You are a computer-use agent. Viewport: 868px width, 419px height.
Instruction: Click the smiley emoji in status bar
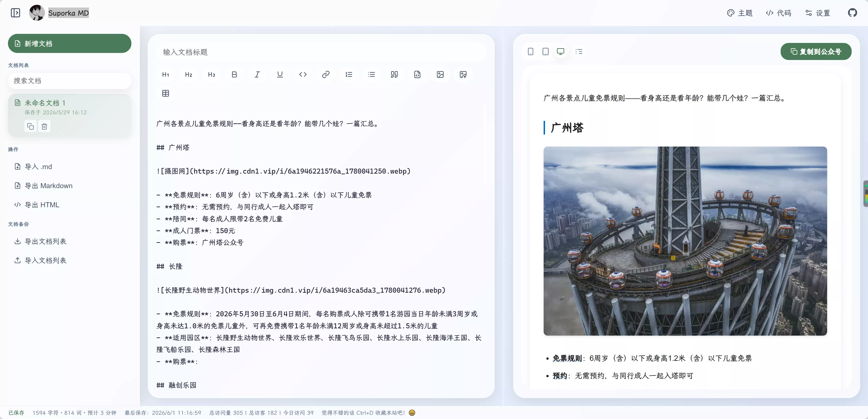pyautogui.click(x=412, y=413)
